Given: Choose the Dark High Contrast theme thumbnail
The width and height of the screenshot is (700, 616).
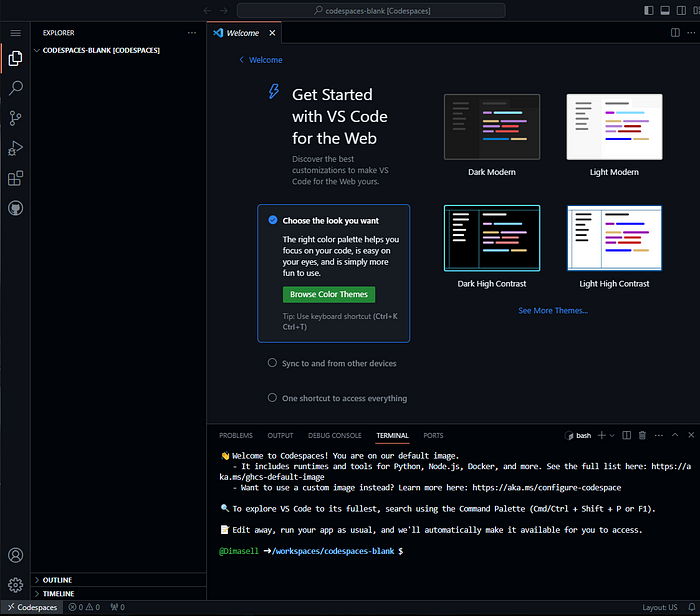Looking at the screenshot, I should pyautogui.click(x=492, y=238).
